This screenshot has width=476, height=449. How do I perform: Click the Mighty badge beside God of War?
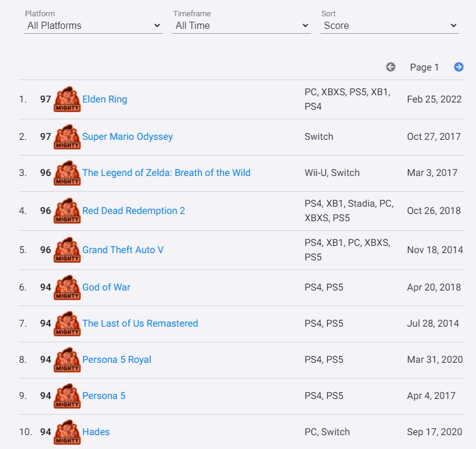(x=67, y=287)
